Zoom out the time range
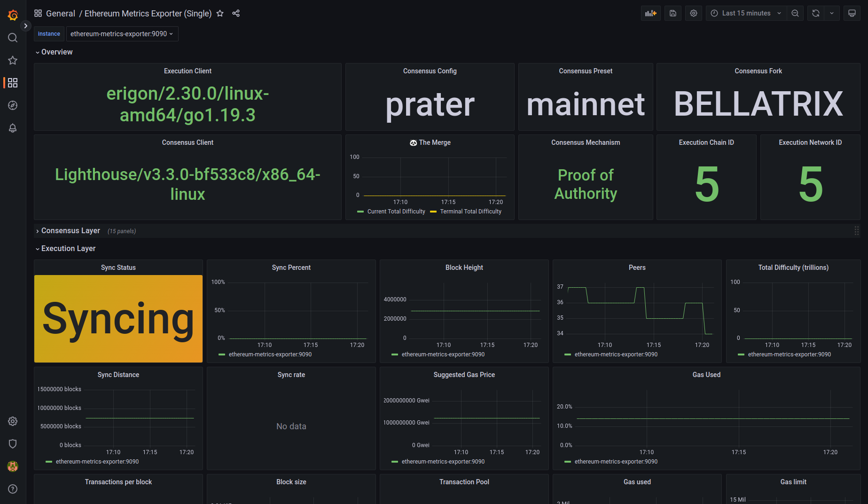Screen dimensions: 868x504 point(795,13)
